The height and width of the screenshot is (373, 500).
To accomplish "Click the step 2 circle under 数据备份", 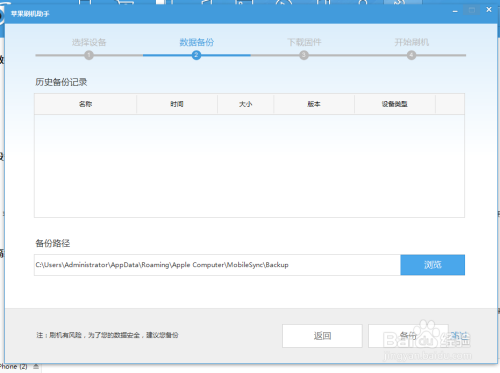I will [196, 55].
